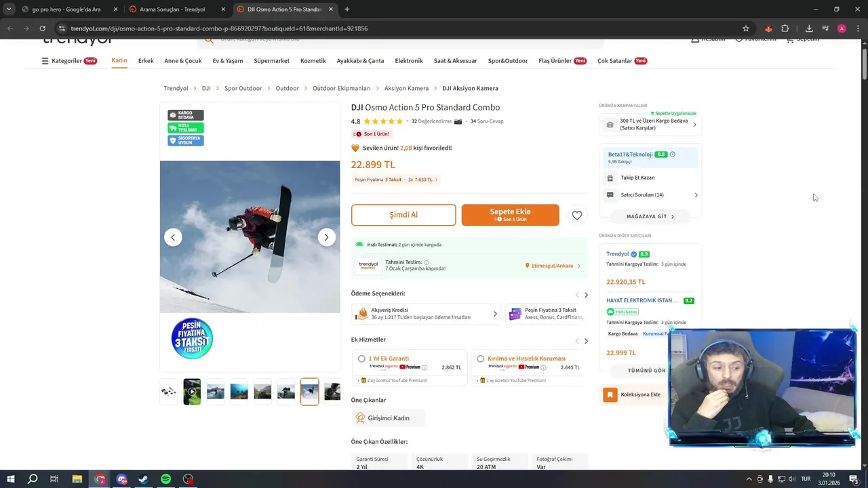The width and height of the screenshot is (868, 488).
Task: Open 34 Soru-Cevap link
Action: (x=487, y=121)
